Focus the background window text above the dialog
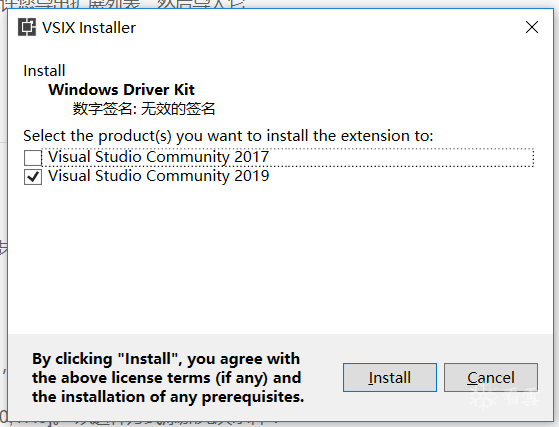 pos(123,4)
